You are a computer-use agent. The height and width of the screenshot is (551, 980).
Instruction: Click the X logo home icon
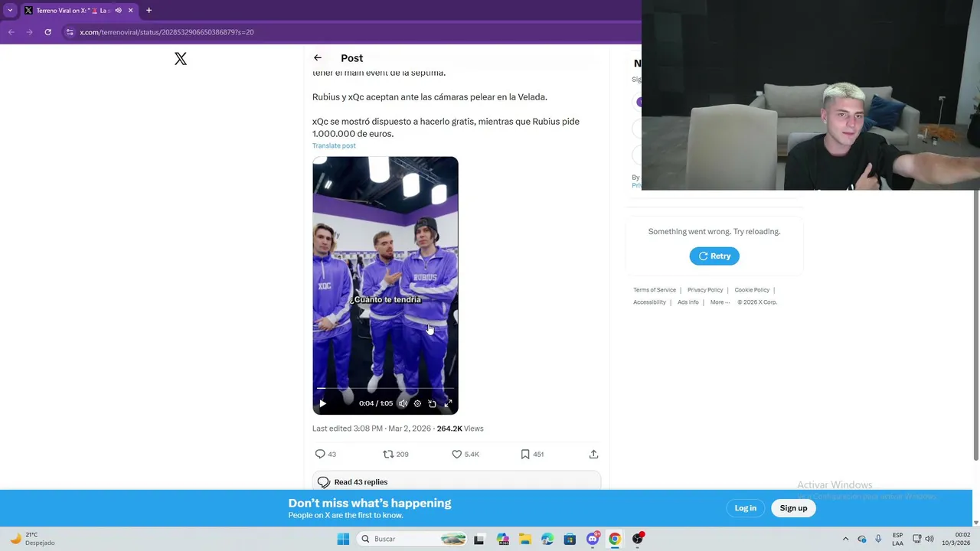coord(181,59)
